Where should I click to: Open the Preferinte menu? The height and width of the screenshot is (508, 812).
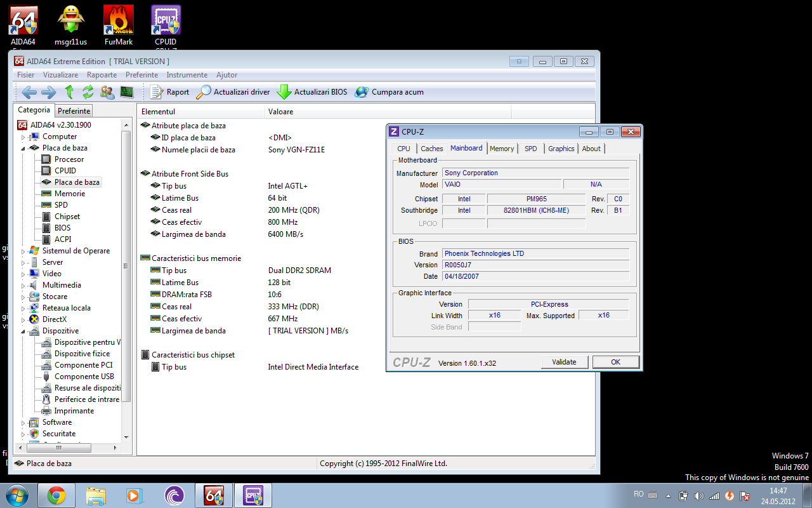pyautogui.click(x=142, y=75)
